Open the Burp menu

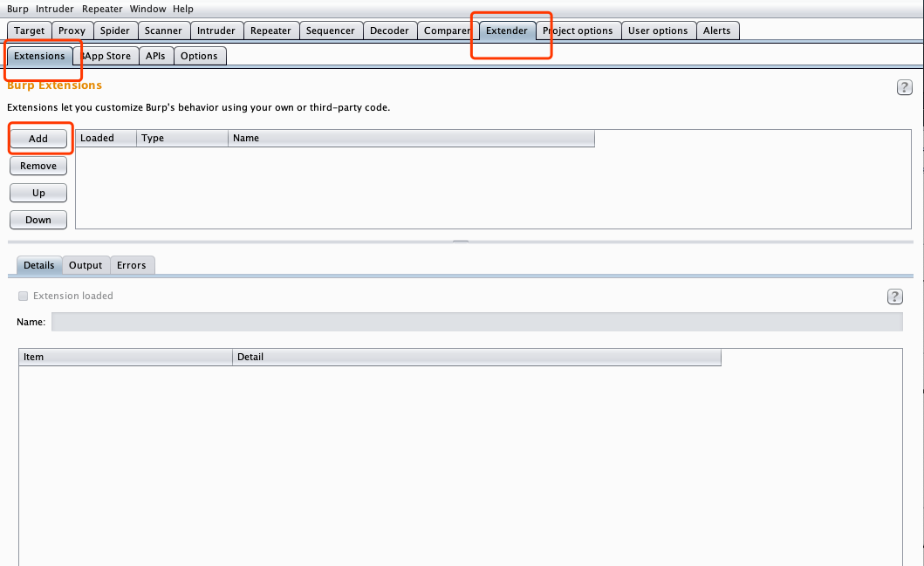17,9
